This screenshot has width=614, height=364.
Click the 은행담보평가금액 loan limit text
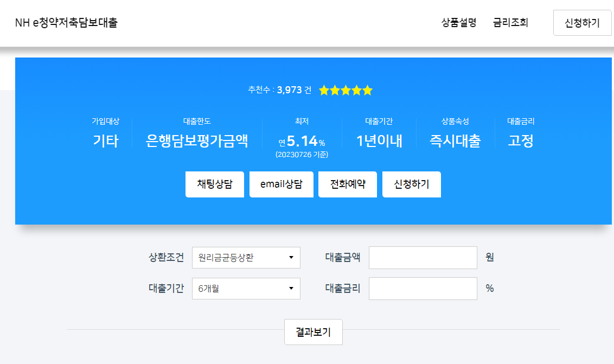pos(197,141)
